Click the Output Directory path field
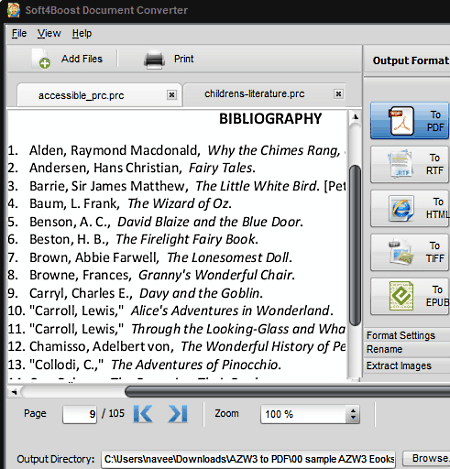 coord(249,459)
